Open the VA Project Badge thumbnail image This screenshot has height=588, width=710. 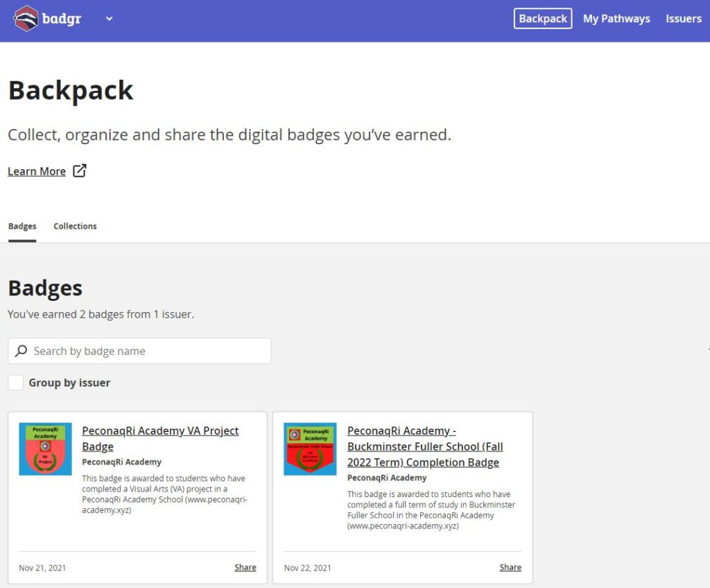[x=45, y=449]
